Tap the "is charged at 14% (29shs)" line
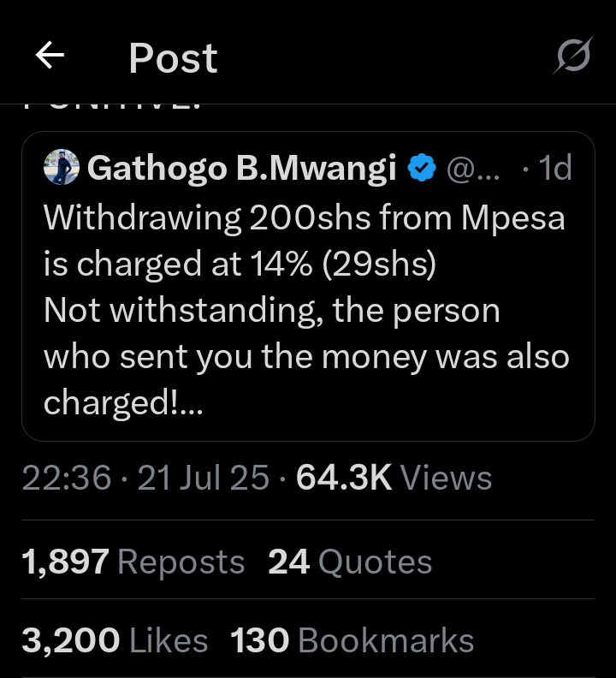 point(240,264)
